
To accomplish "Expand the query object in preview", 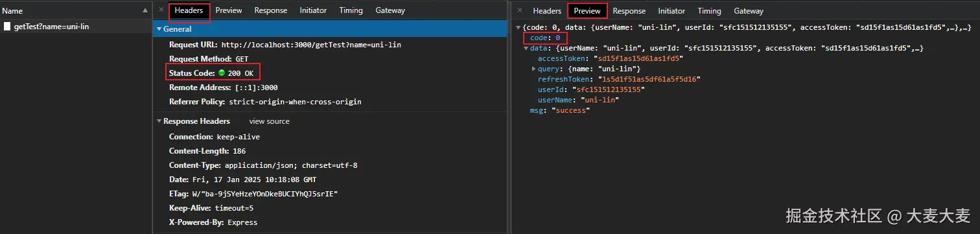I will click(533, 69).
